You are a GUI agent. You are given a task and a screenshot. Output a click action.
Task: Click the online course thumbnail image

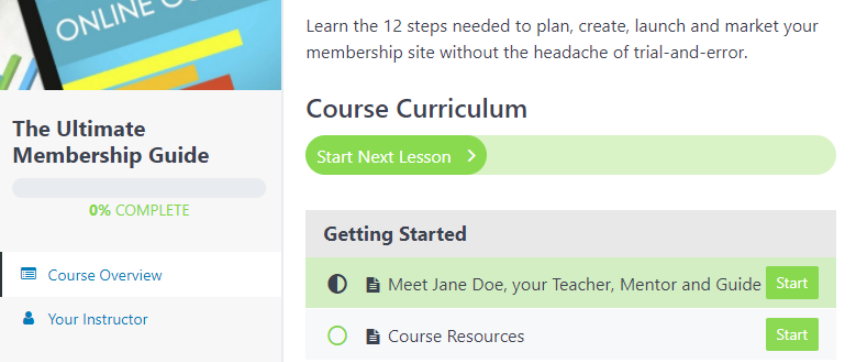(x=141, y=45)
